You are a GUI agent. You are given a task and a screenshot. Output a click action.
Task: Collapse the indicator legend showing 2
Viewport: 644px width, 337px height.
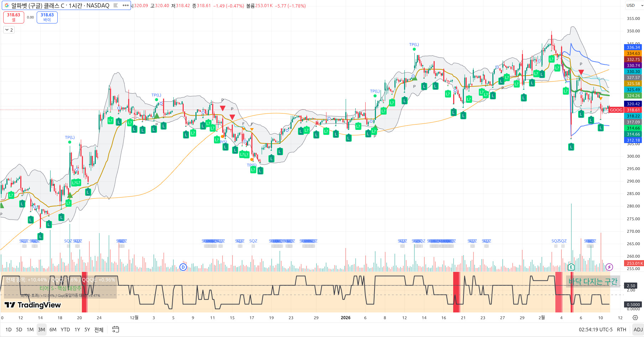9,30
